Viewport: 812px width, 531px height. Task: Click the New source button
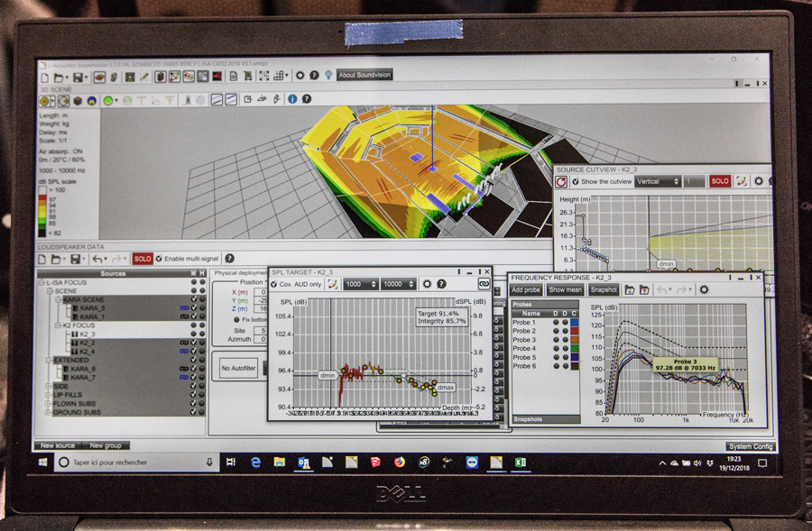(58, 445)
